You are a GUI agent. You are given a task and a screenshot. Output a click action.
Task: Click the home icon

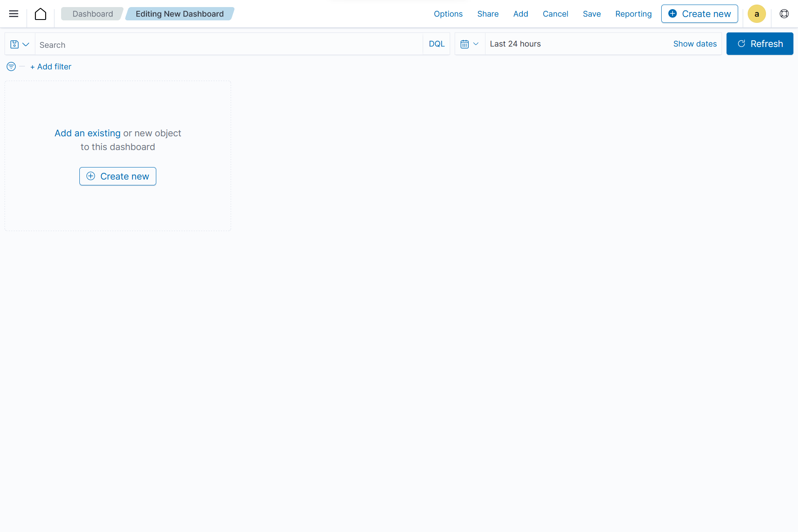pos(40,14)
